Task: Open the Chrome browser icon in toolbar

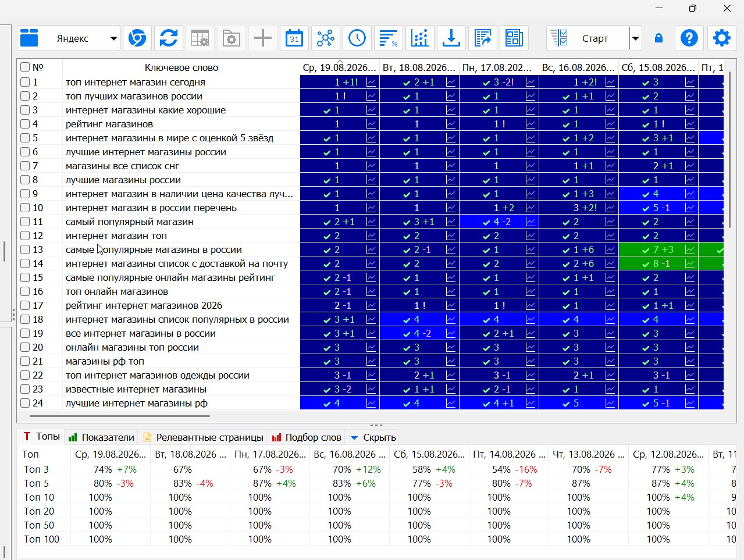Action: coord(137,38)
